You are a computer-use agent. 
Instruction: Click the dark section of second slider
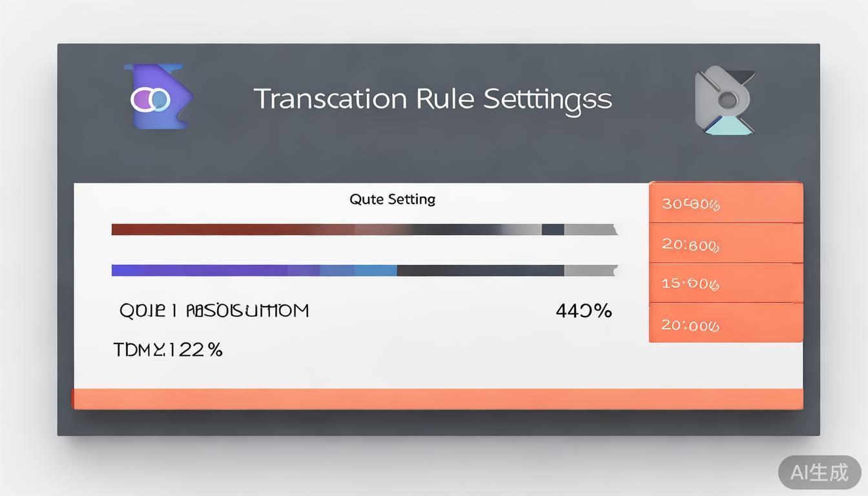479,270
